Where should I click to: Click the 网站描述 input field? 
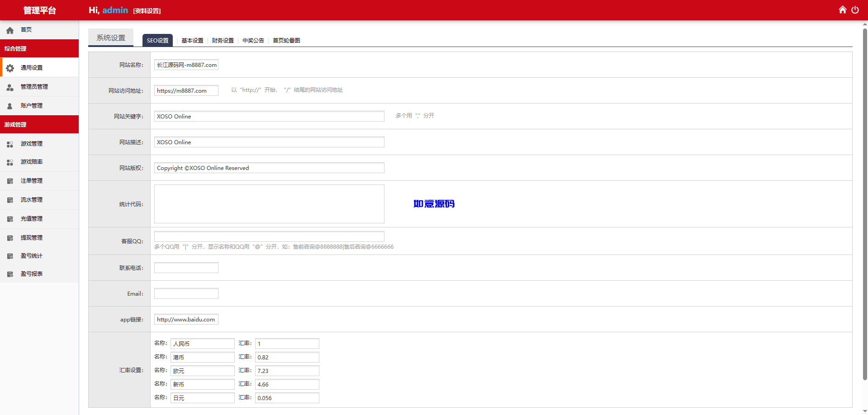coord(269,142)
